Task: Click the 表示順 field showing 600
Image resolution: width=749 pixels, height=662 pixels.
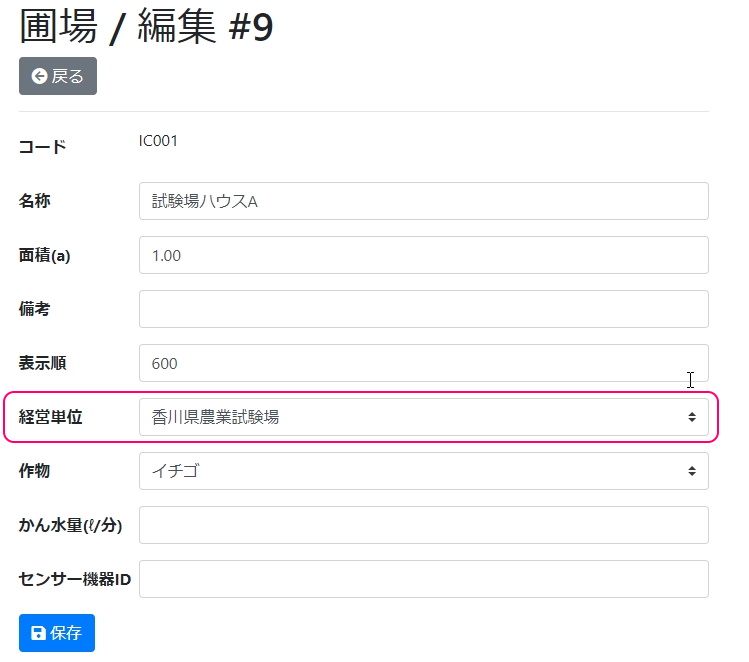Action: [x=423, y=363]
